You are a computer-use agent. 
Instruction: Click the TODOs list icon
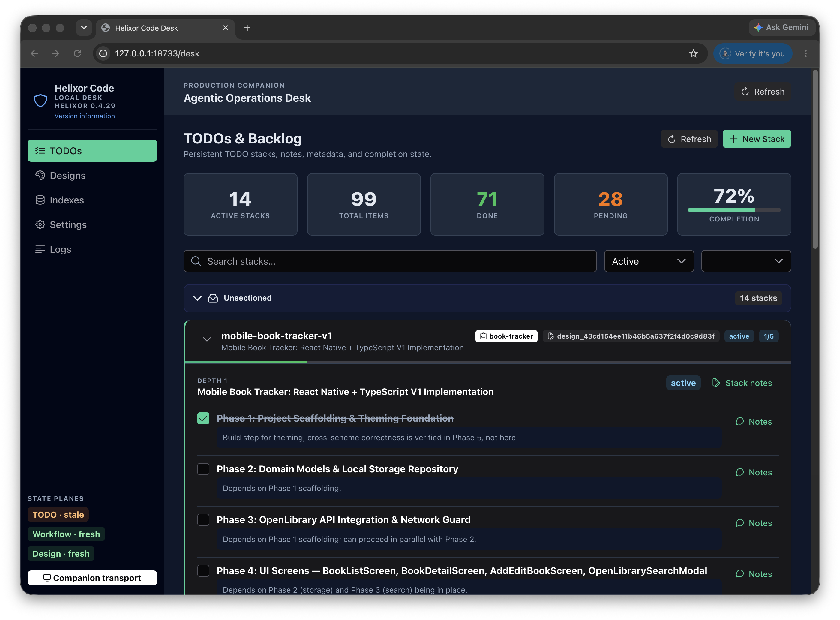[40, 151]
